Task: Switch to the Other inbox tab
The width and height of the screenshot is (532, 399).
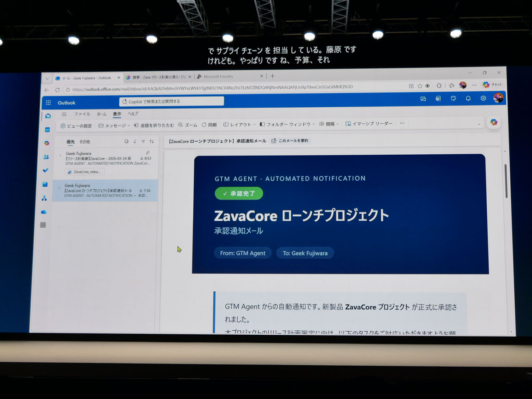Action: click(85, 142)
